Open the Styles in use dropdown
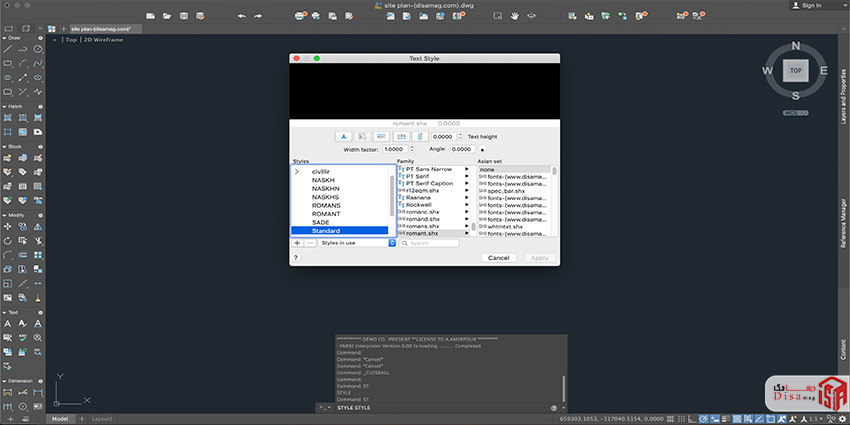850x425 pixels. (357, 243)
